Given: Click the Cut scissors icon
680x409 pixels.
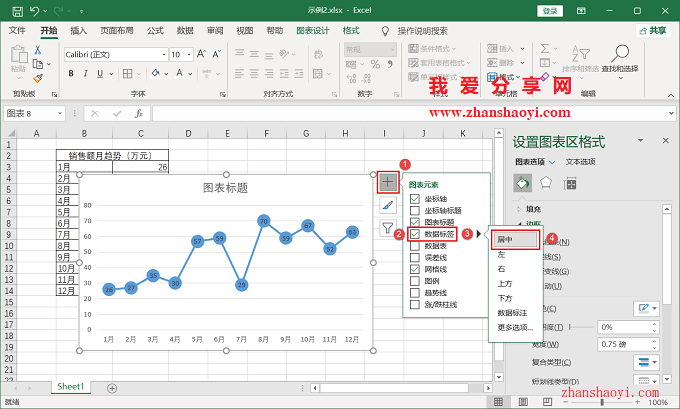Looking at the screenshot, I should pos(38,50).
